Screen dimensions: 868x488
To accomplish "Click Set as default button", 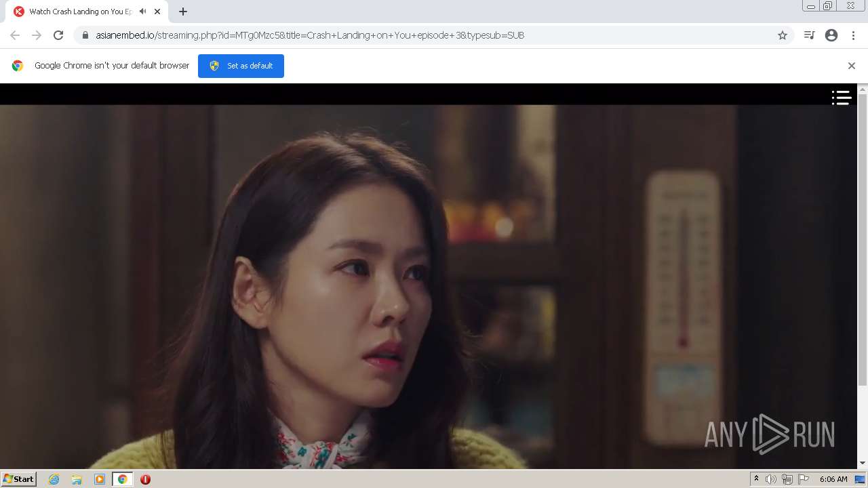I will coord(241,66).
